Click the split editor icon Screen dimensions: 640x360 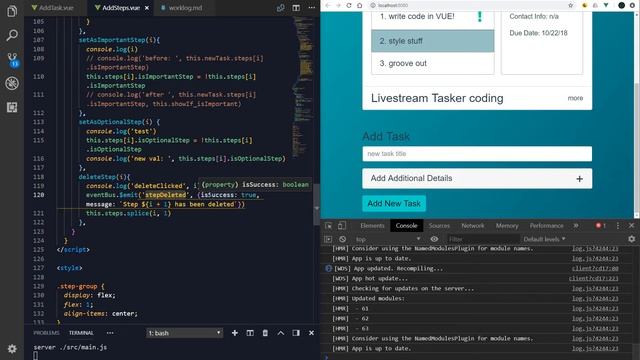click(x=296, y=8)
